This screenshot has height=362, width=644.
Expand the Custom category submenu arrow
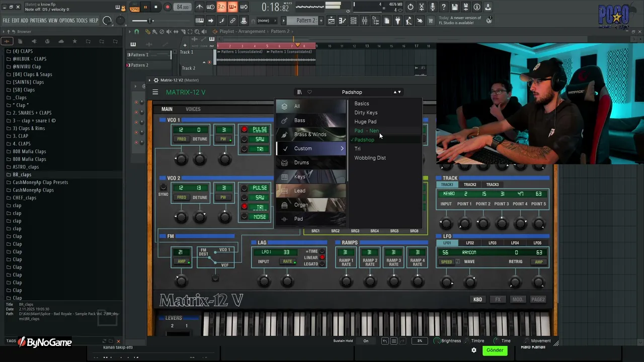[342, 148]
